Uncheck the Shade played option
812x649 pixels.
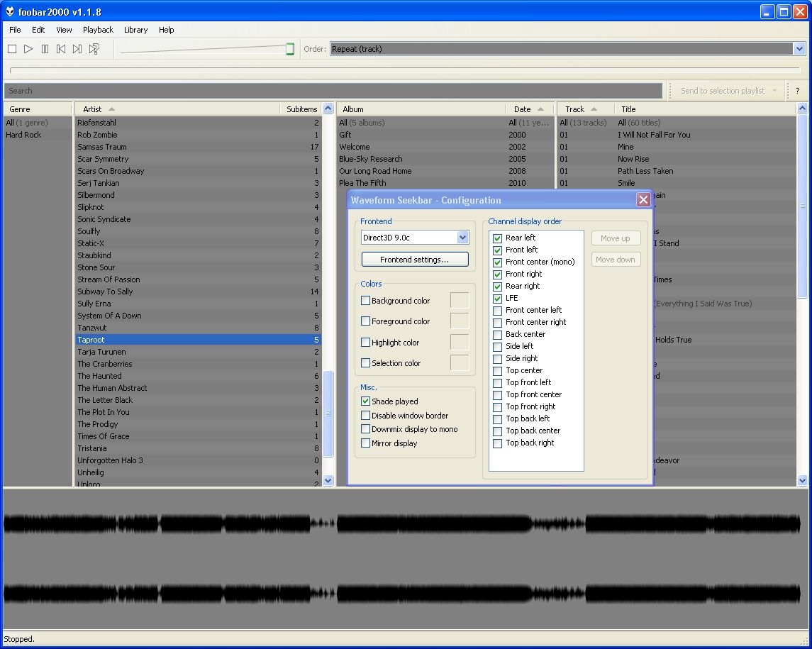(366, 401)
